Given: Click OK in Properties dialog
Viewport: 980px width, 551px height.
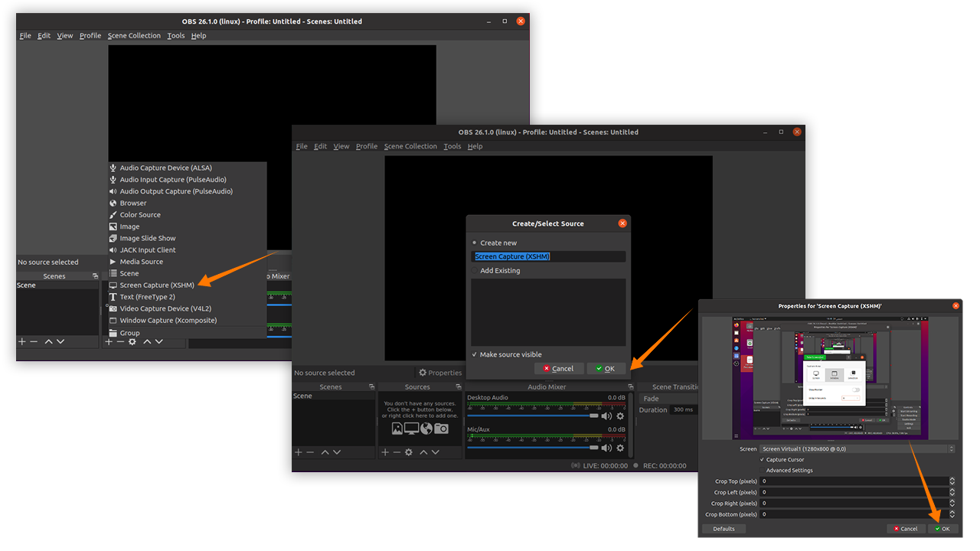Looking at the screenshot, I should click(942, 529).
